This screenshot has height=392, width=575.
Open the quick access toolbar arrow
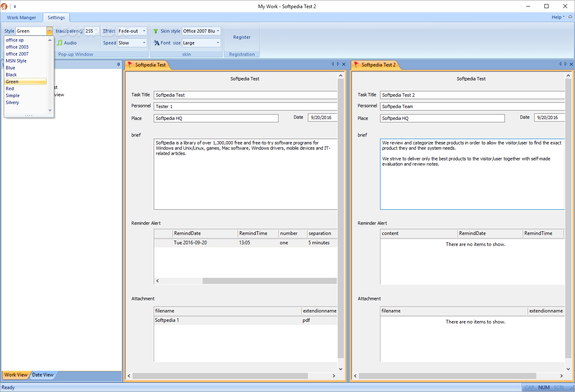(x=15, y=7)
